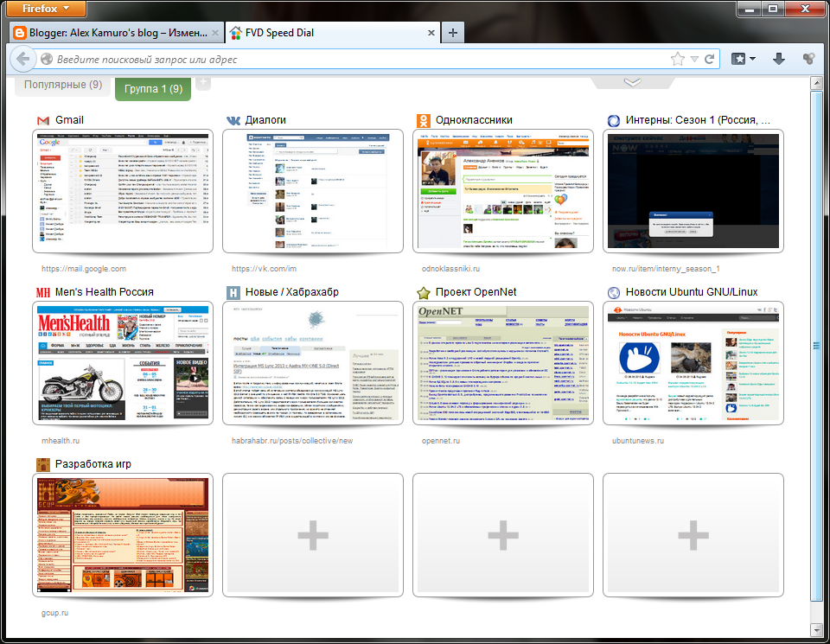Click the gcup.ru URL text
Viewport: 830px width, 644px height.
[x=54, y=613]
